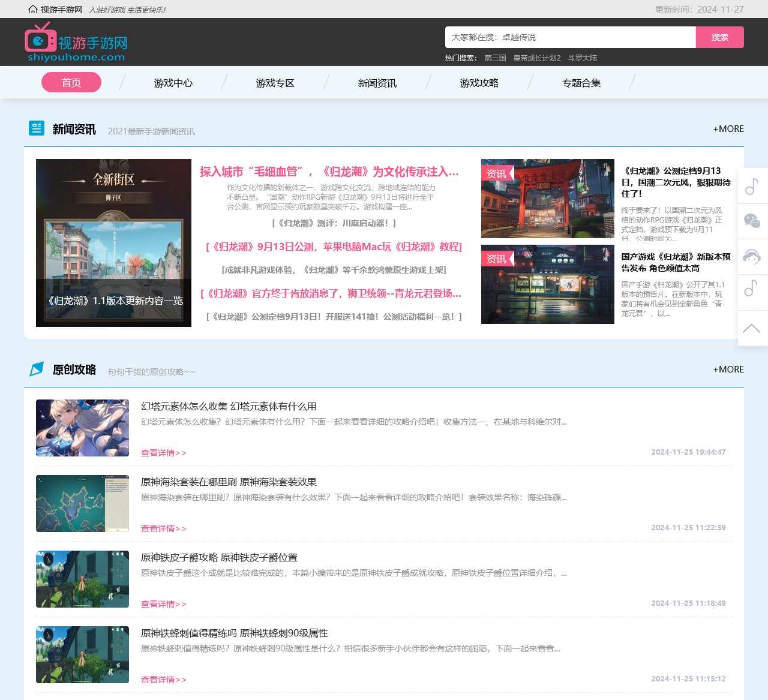Select the 首页 navigation tab
768x700 pixels.
tap(71, 83)
